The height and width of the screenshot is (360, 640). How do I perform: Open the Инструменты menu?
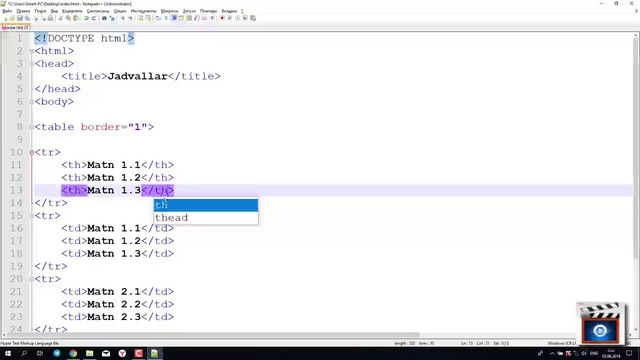point(144,11)
